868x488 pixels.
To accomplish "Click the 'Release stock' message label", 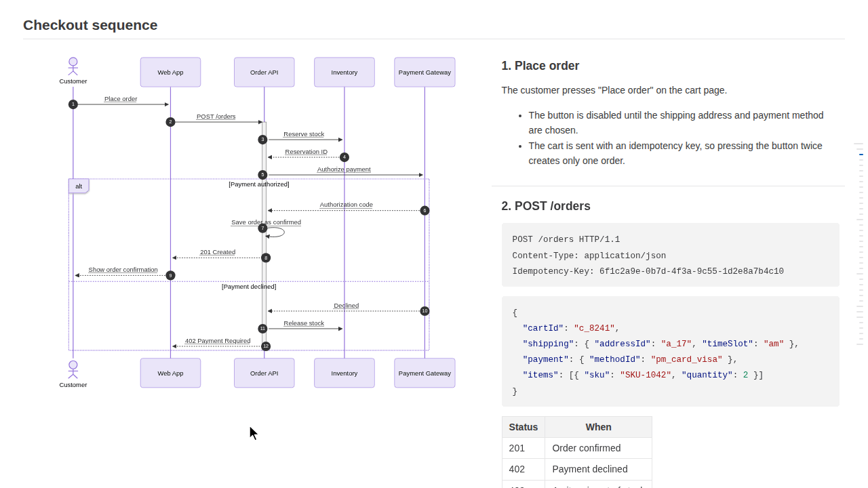I will click(x=304, y=323).
